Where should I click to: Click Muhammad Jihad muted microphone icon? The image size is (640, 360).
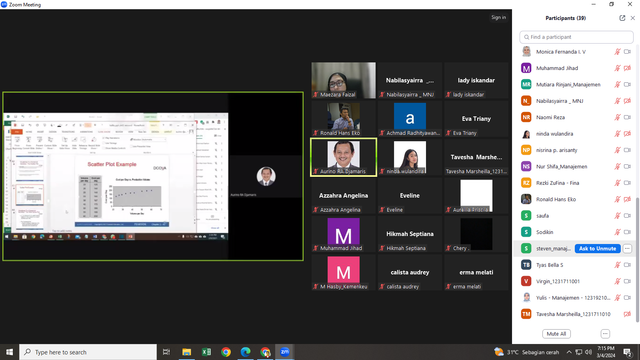[x=618, y=68]
